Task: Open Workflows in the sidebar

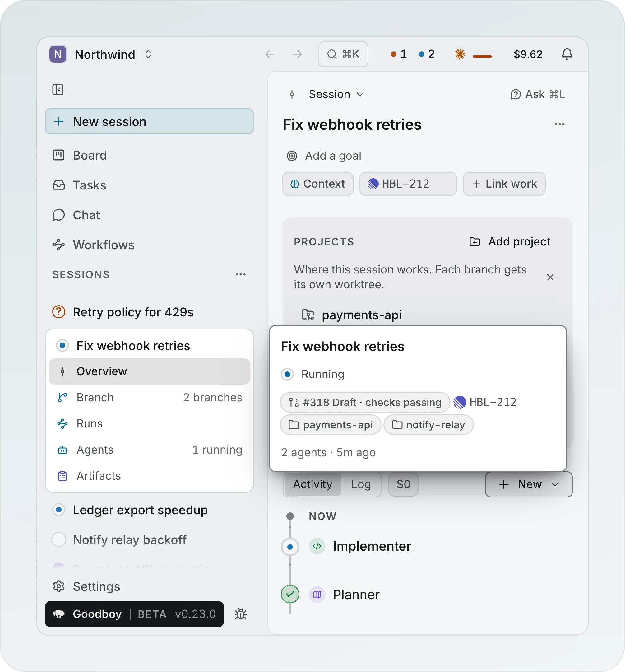Action: click(x=149, y=245)
